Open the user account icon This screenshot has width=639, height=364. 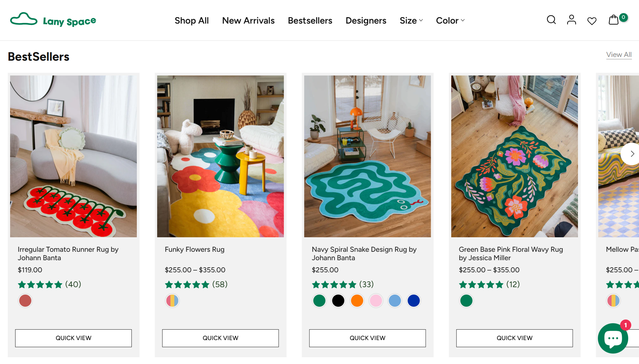pos(571,20)
